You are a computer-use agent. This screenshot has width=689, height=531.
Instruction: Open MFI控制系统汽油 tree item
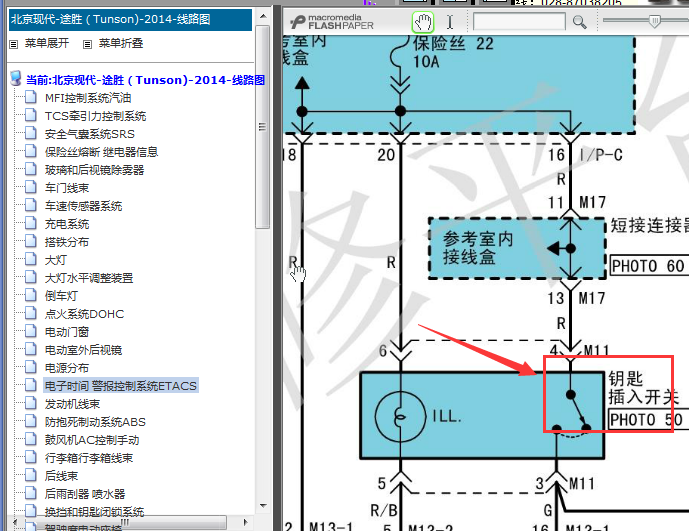click(88, 98)
